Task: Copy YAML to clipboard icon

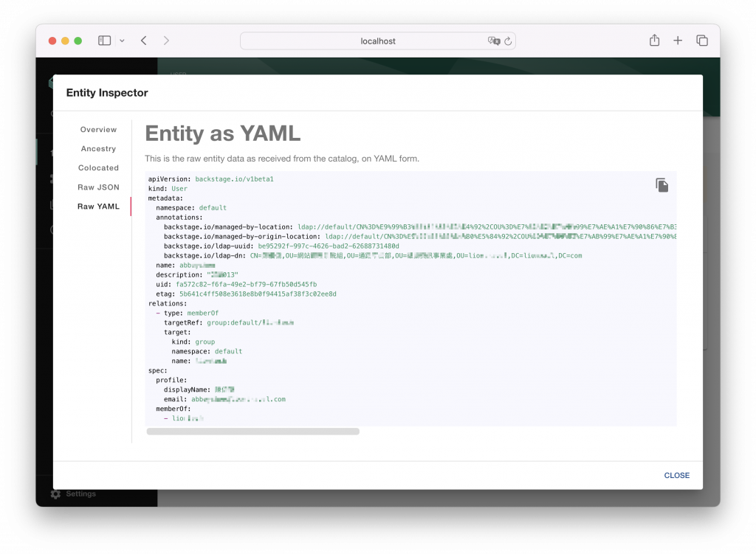Action: tap(661, 185)
